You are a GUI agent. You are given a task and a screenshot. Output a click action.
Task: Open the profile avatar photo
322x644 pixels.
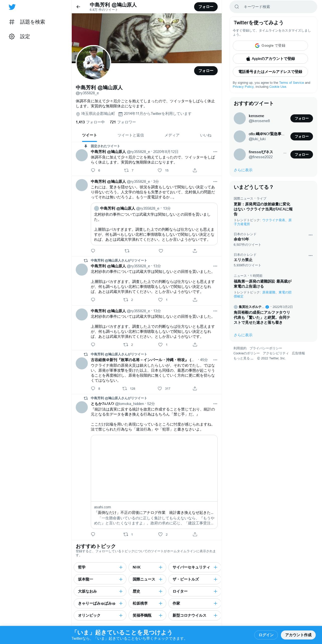[x=93, y=62]
